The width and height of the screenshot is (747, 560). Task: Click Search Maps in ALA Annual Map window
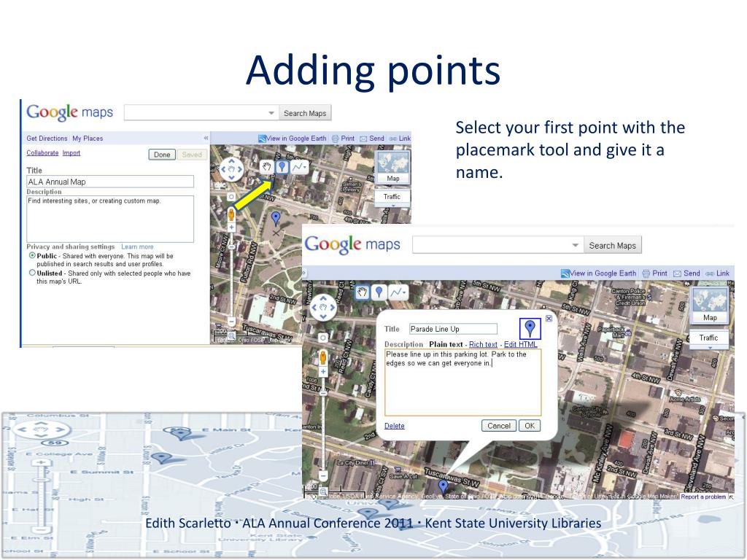(x=305, y=113)
